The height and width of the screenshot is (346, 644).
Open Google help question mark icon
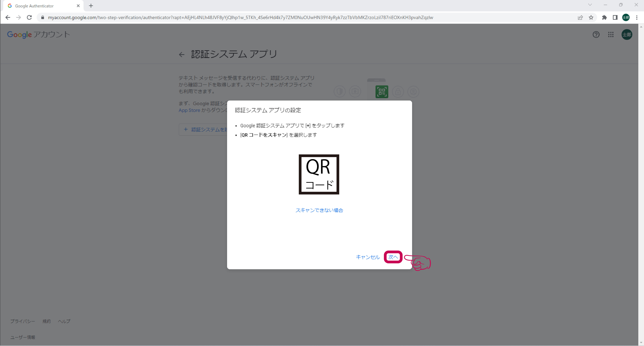coord(596,35)
